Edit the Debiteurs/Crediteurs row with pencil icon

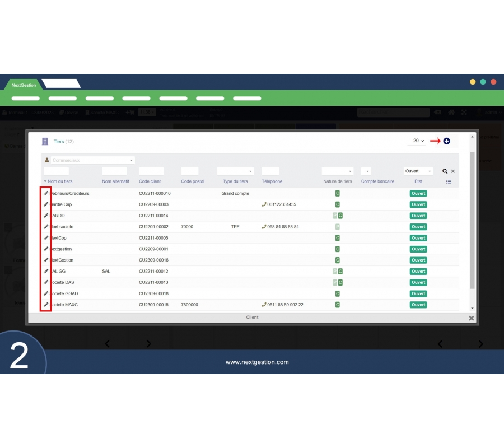(46, 193)
